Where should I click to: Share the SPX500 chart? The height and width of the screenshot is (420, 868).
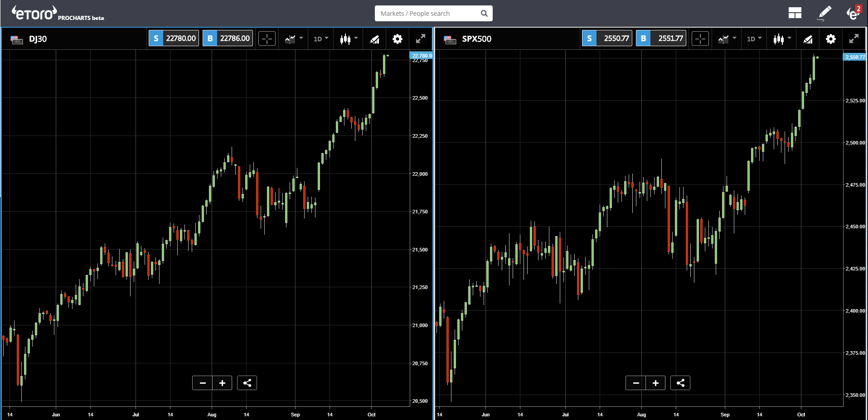[x=680, y=383]
